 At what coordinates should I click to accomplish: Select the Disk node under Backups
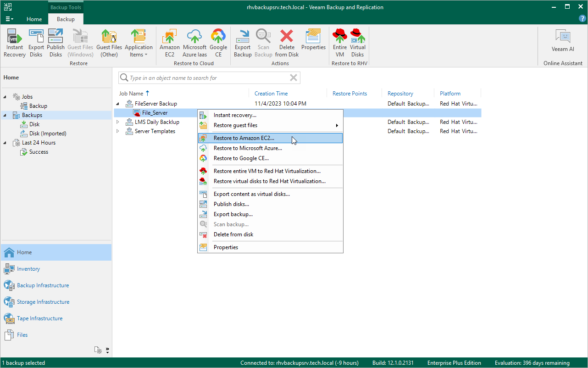pyautogui.click(x=34, y=124)
